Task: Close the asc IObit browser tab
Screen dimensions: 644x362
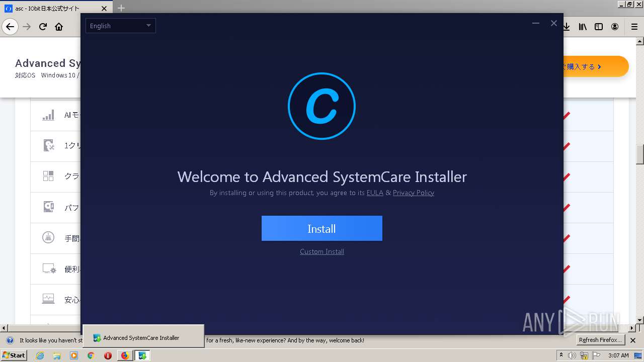Action: click(x=104, y=9)
